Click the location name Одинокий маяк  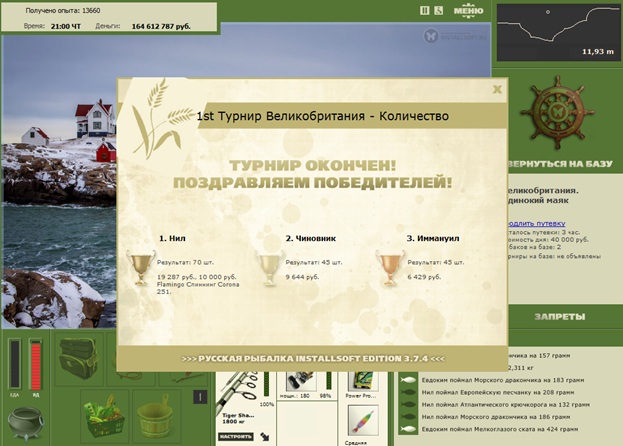[x=538, y=201]
